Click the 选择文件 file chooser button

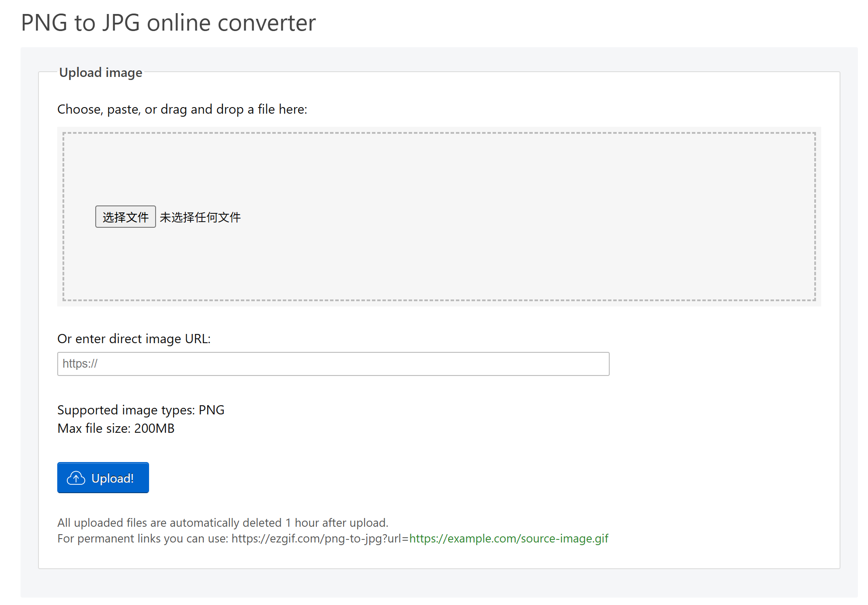click(x=125, y=216)
